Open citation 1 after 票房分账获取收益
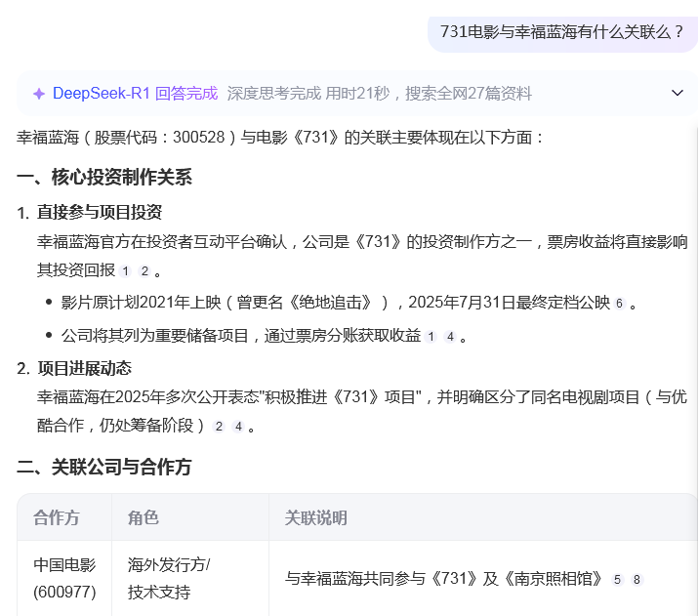The width and height of the screenshot is (698, 616). pos(431,337)
